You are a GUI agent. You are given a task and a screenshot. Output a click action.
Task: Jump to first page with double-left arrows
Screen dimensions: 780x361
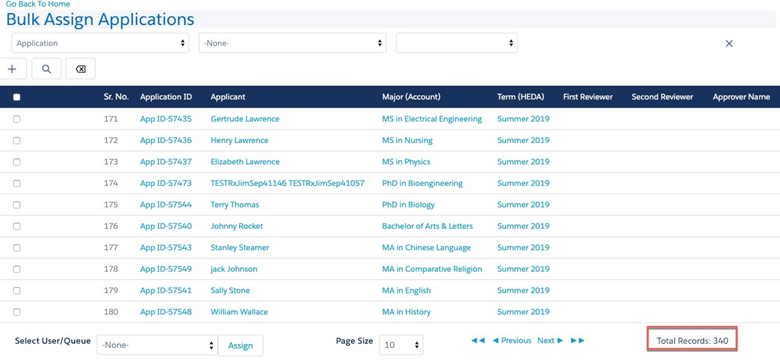(478, 341)
